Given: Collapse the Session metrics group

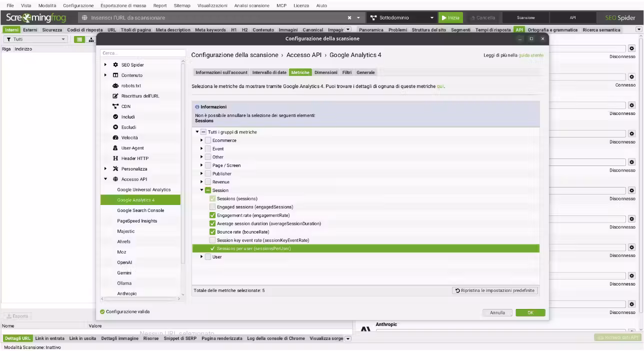Looking at the screenshot, I should click(202, 190).
